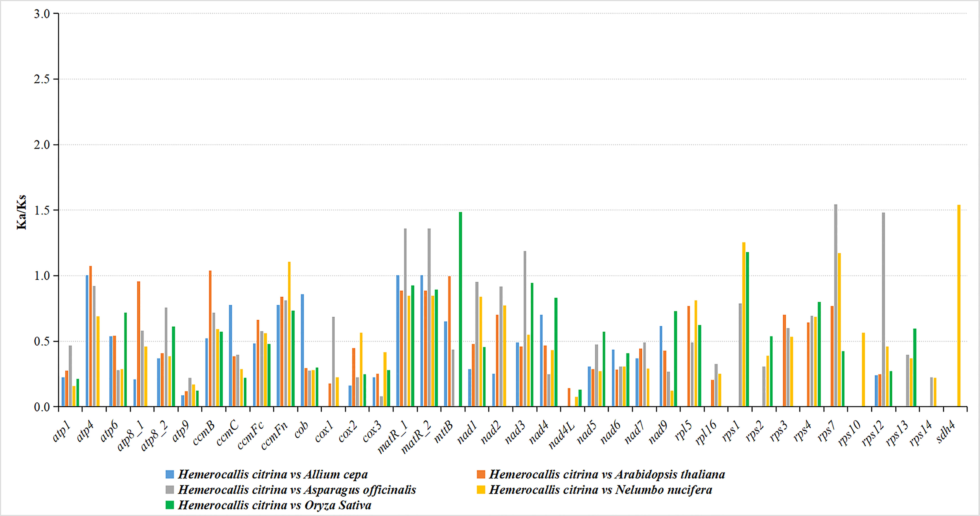This screenshot has width=980, height=516.
Task: Click the cox2 gene label
Action: point(348,432)
